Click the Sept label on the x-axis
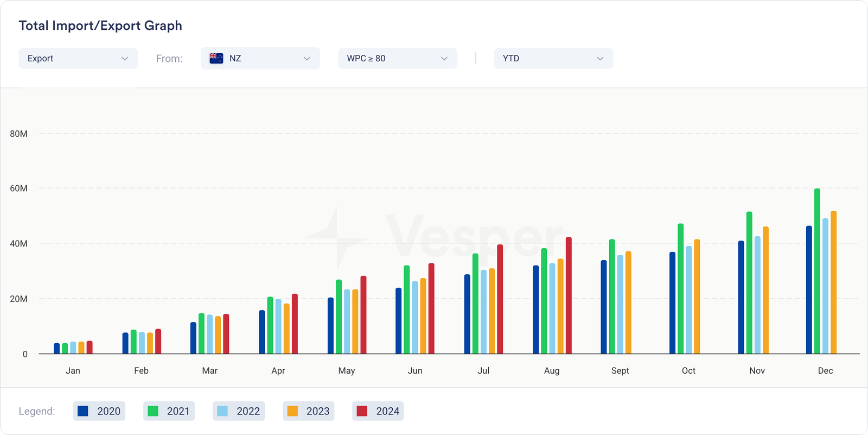The width and height of the screenshot is (868, 435). click(620, 370)
